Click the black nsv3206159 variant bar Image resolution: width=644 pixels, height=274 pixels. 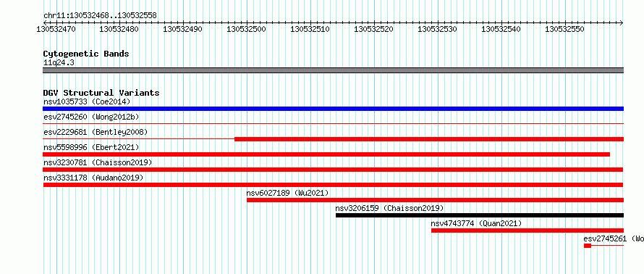[x=480, y=215]
